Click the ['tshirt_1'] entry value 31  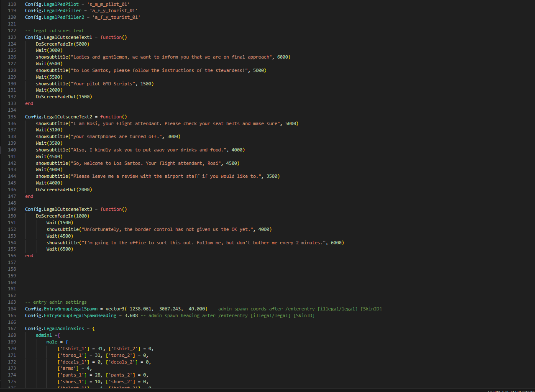(x=100, y=348)
